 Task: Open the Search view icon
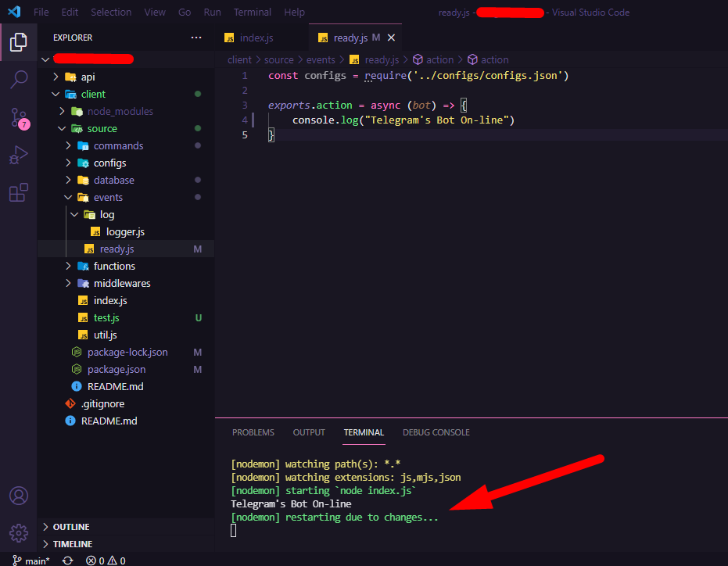click(19, 80)
